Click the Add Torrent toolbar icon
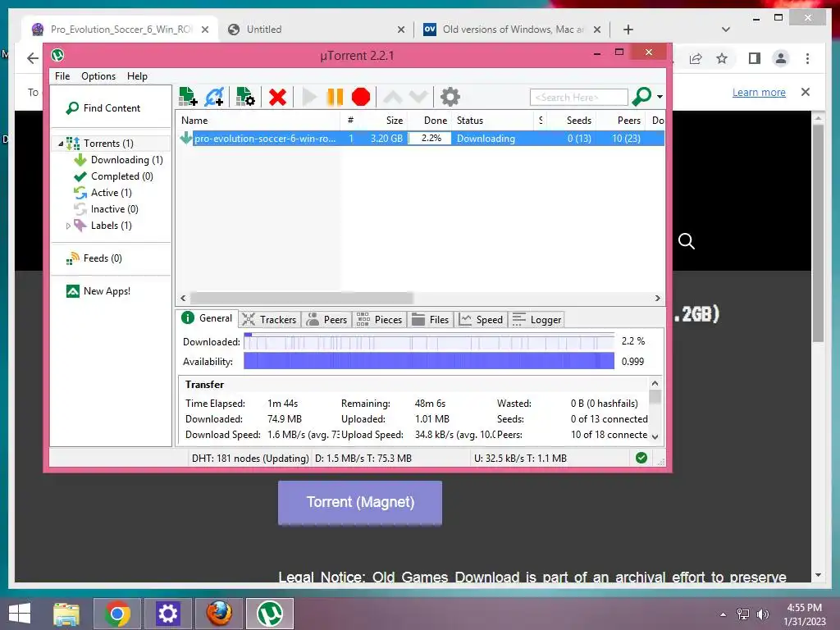 tap(188, 97)
